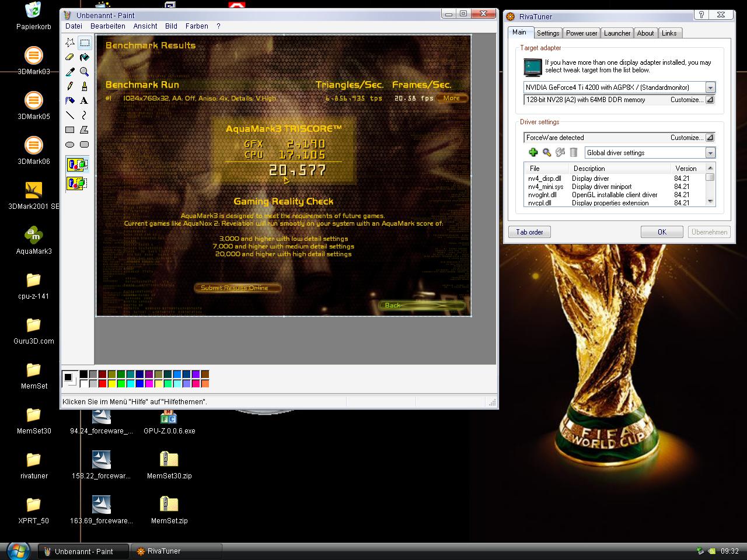747x560 pixels.
Task: Pick the yellow color swatch in Paint palette
Action: [x=112, y=384]
